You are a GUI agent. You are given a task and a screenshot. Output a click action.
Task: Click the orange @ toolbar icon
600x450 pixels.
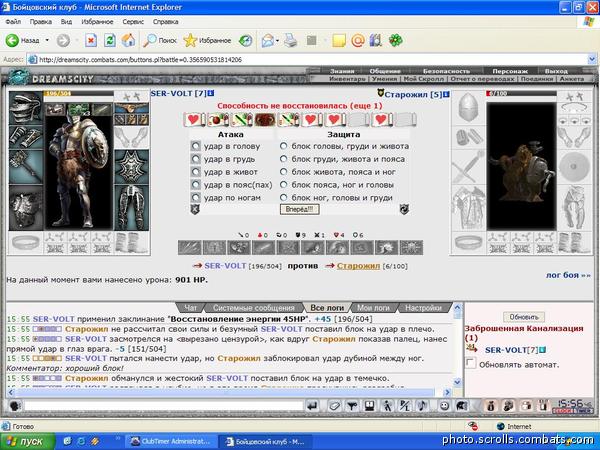point(358,40)
